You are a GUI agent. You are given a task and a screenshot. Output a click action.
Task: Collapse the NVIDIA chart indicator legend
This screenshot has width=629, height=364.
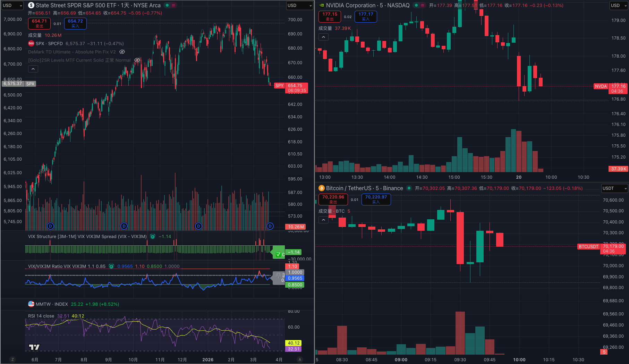click(323, 37)
